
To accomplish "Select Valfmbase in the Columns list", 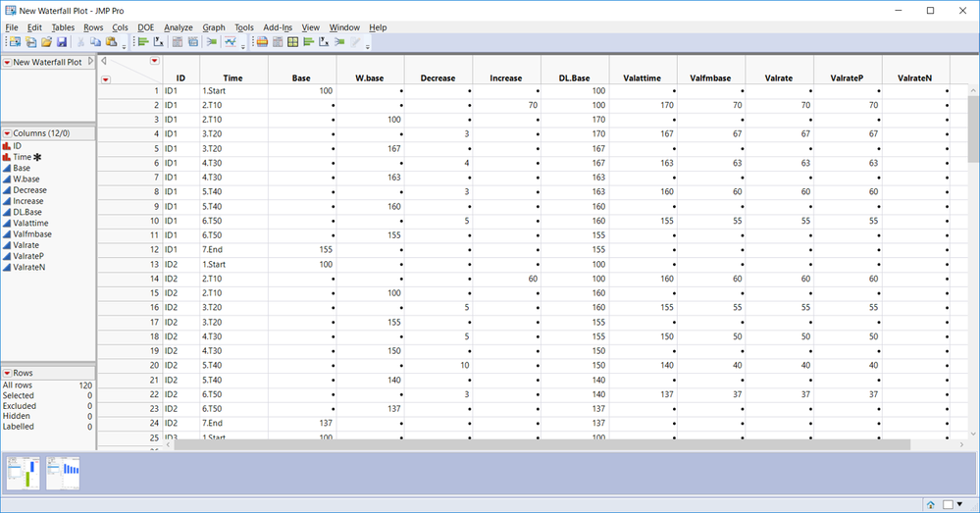I will point(32,234).
